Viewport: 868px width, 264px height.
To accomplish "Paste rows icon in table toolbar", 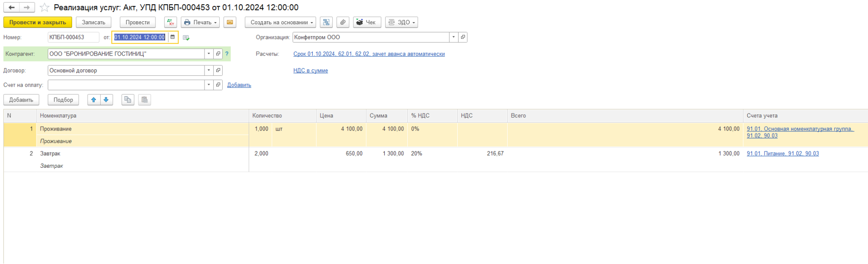I will click(145, 100).
